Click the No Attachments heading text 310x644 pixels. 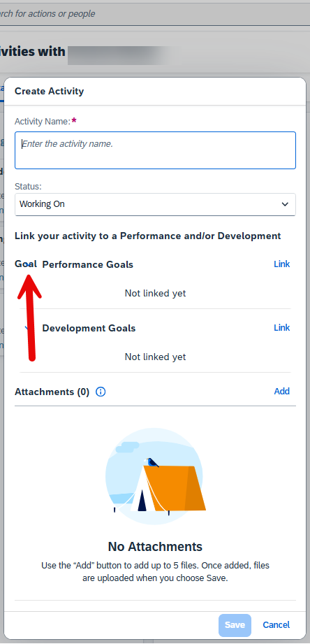point(155,547)
